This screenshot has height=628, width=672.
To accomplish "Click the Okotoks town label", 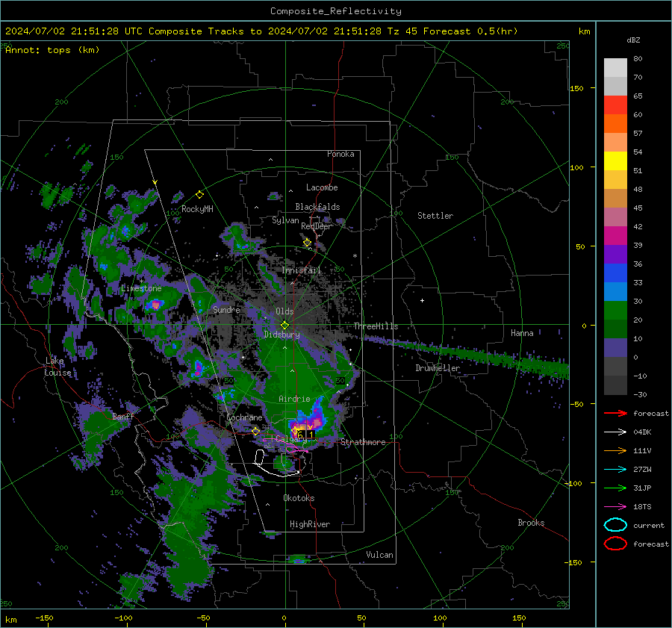I will [x=299, y=498].
